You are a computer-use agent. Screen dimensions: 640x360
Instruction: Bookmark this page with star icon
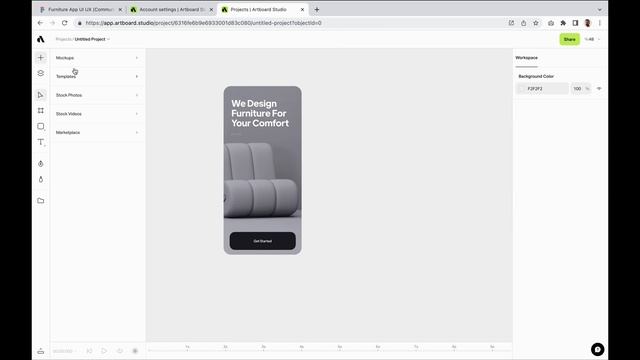click(536, 23)
